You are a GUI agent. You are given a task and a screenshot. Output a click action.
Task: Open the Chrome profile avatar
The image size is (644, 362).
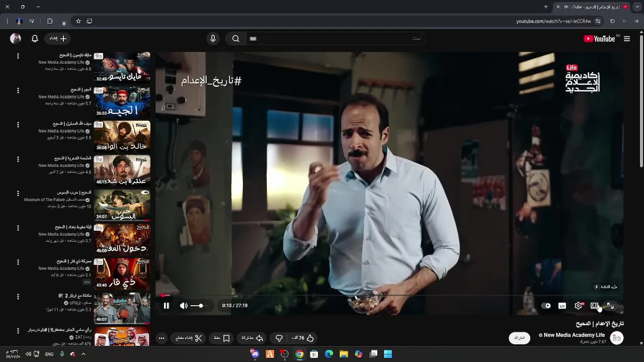click(19, 21)
